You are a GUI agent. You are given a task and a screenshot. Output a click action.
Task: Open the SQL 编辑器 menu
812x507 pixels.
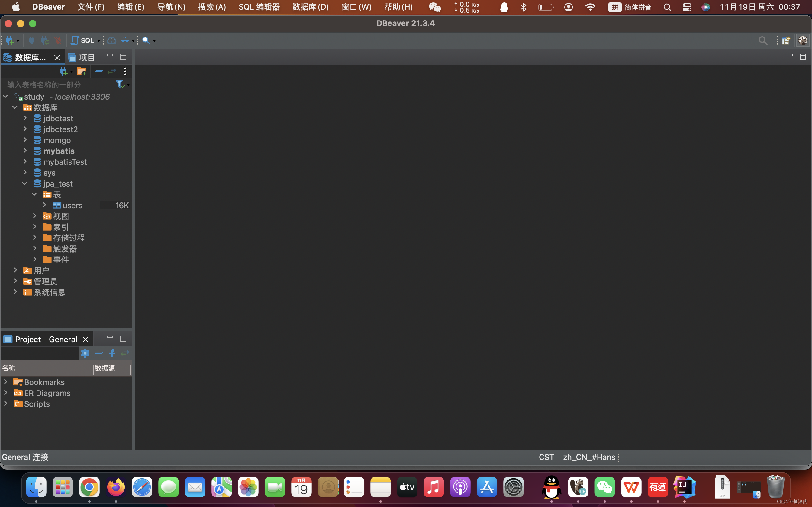[x=259, y=7]
